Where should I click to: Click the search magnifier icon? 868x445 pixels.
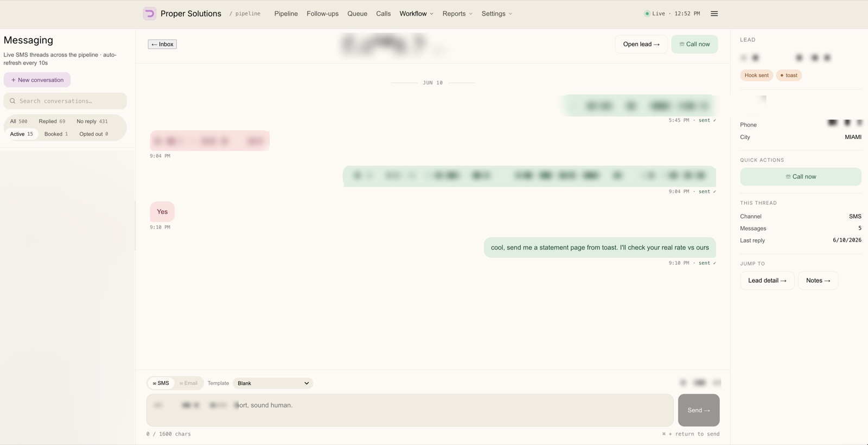[12, 101]
